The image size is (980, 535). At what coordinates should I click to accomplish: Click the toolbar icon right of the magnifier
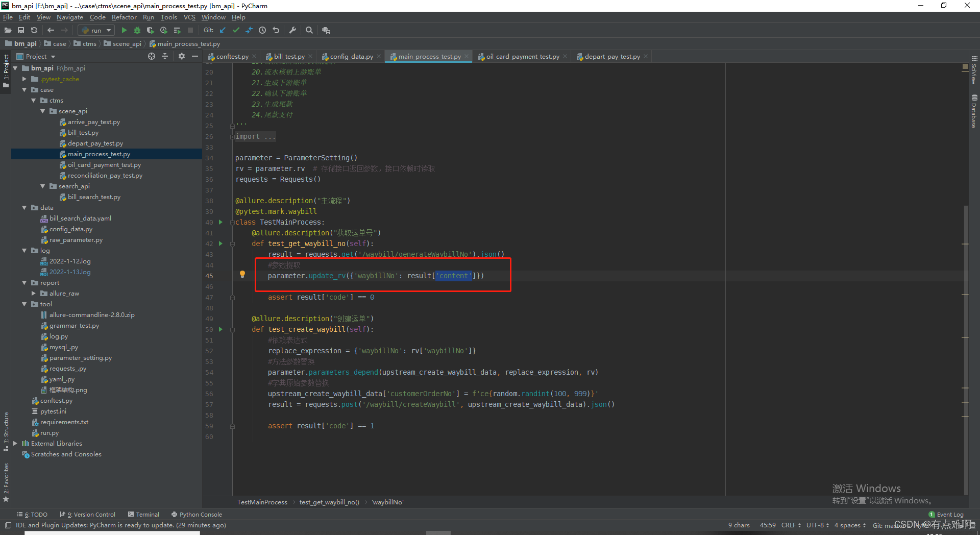pyautogui.click(x=326, y=30)
